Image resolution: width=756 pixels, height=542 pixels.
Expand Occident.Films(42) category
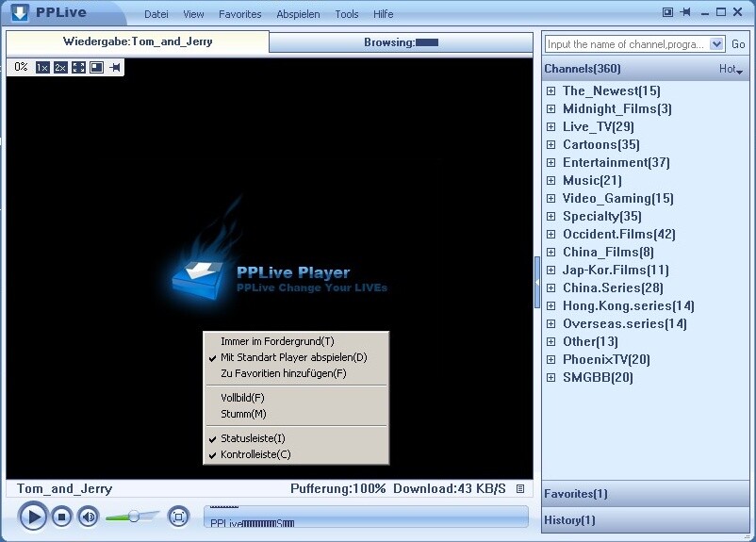(551, 234)
